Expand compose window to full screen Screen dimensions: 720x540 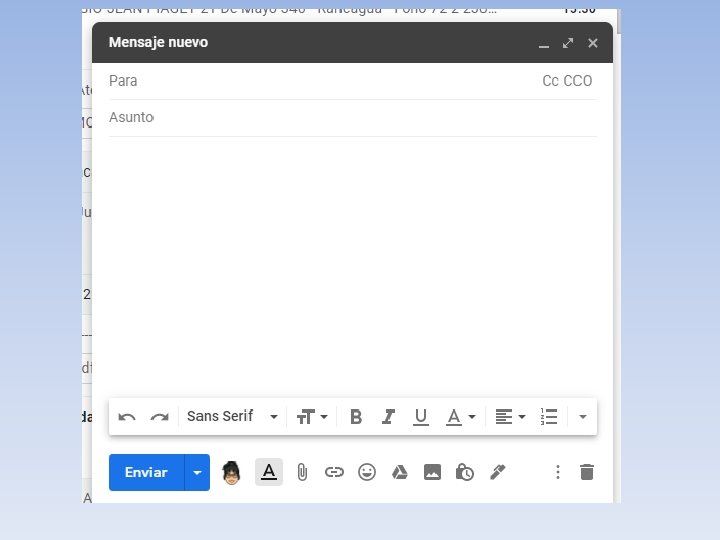(x=568, y=43)
